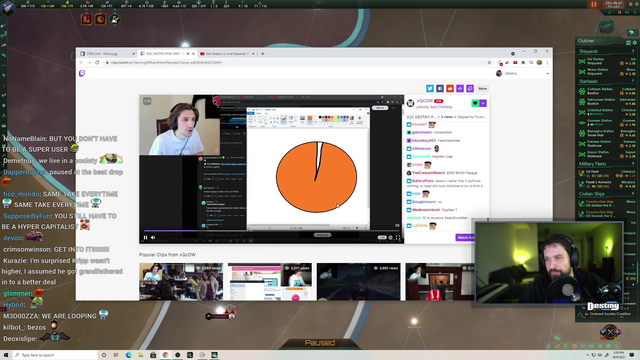Expand the Destiny account dropdown
640x360 pixels.
[548, 74]
